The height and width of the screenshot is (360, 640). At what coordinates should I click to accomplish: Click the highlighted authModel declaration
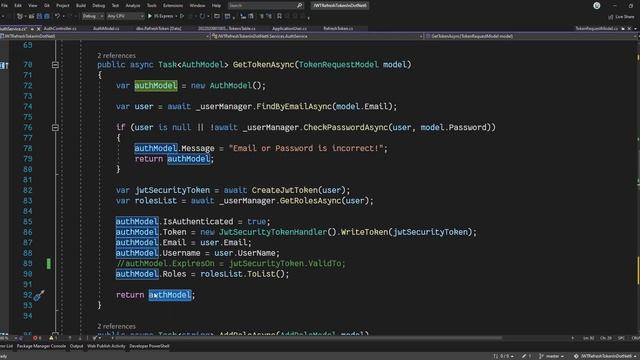[156, 86]
